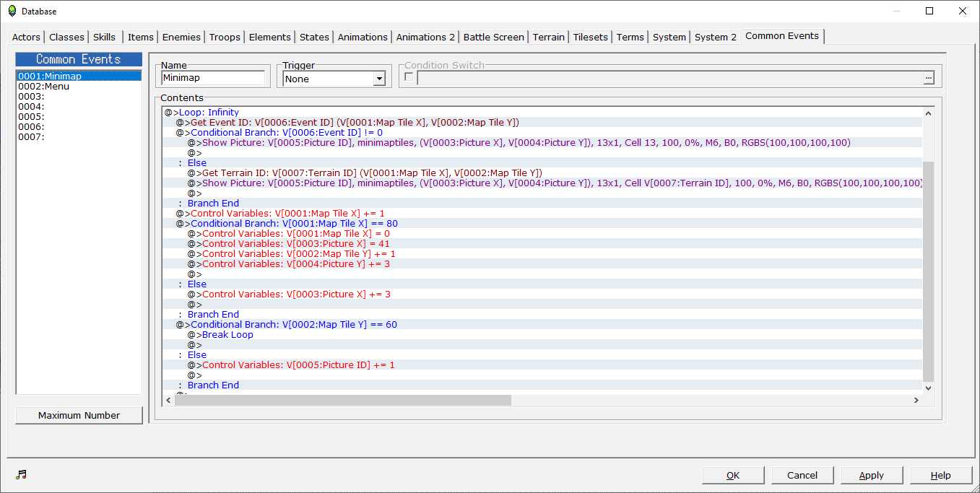Select the Get Event ID command line
This screenshot has width=980, height=493.
pyautogui.click(x=542, y=122)
